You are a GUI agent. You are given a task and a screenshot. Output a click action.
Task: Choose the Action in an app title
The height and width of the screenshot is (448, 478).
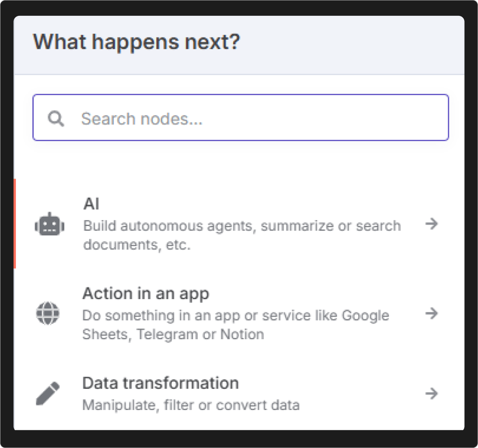pos(146,294)
